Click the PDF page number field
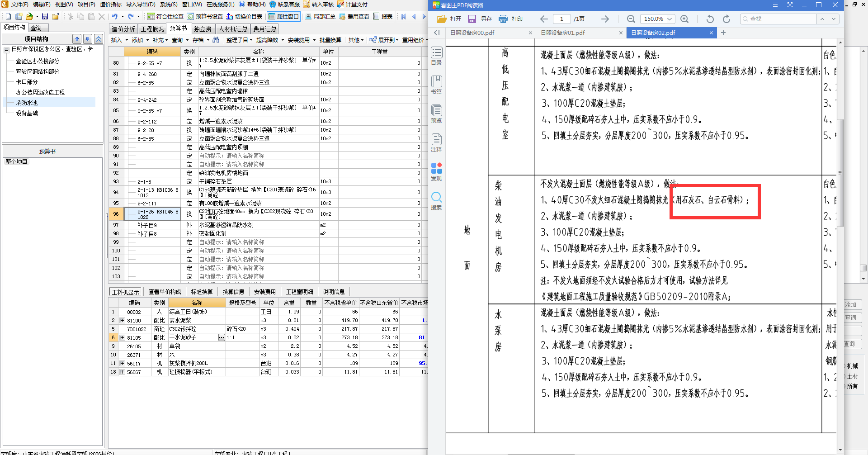 tap(562, 19)
